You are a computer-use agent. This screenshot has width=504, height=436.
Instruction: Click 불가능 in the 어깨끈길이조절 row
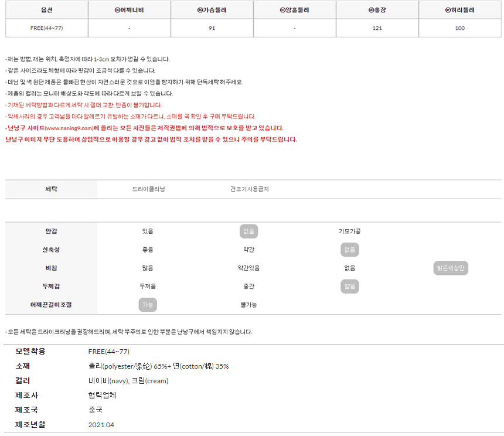click(x=248, y=305)
